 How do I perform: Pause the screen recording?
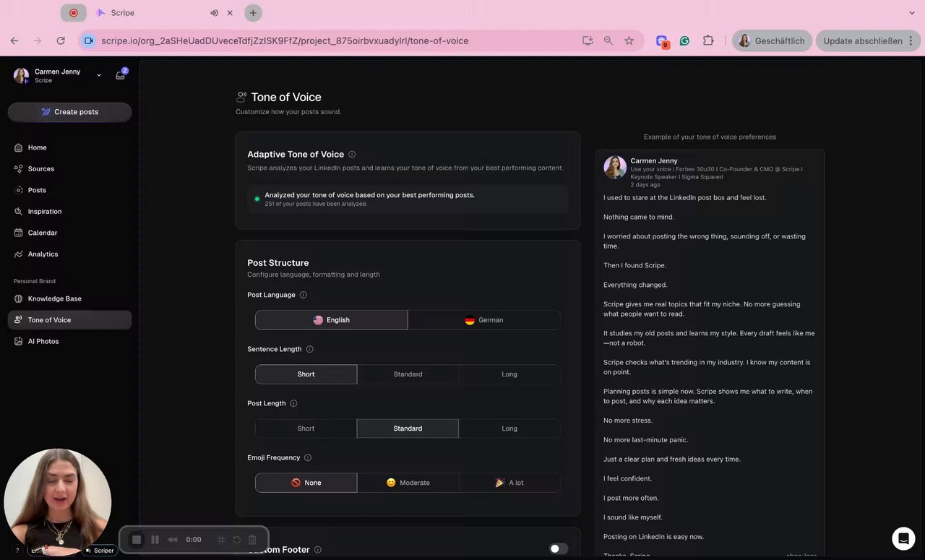(x=155, y=540)
